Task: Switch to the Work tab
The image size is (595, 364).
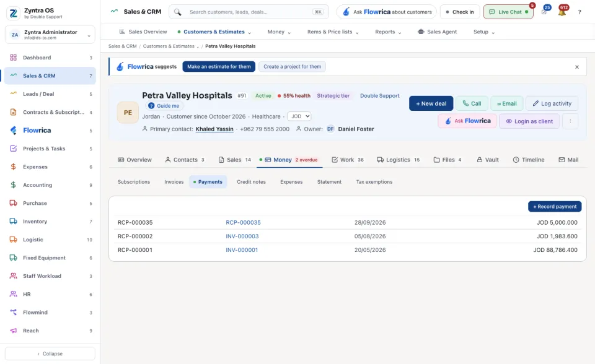Action: pyautogui.click(x=348, y=160)
